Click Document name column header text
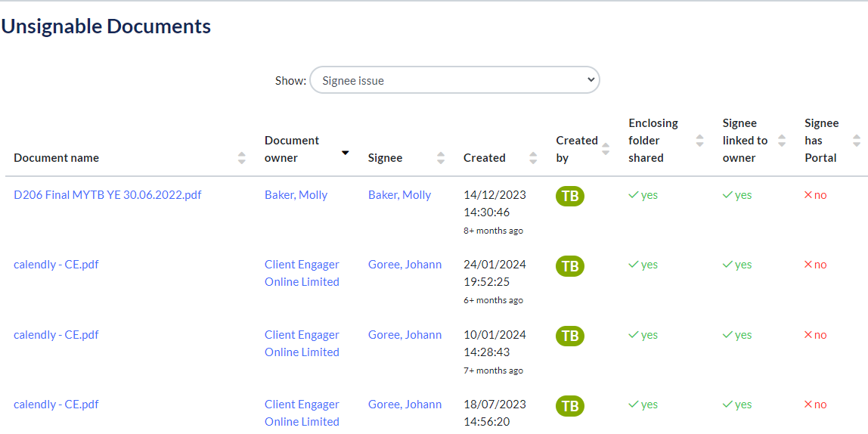Image resolution: width=868 pixels, height=434 pixels. [57, 158]
